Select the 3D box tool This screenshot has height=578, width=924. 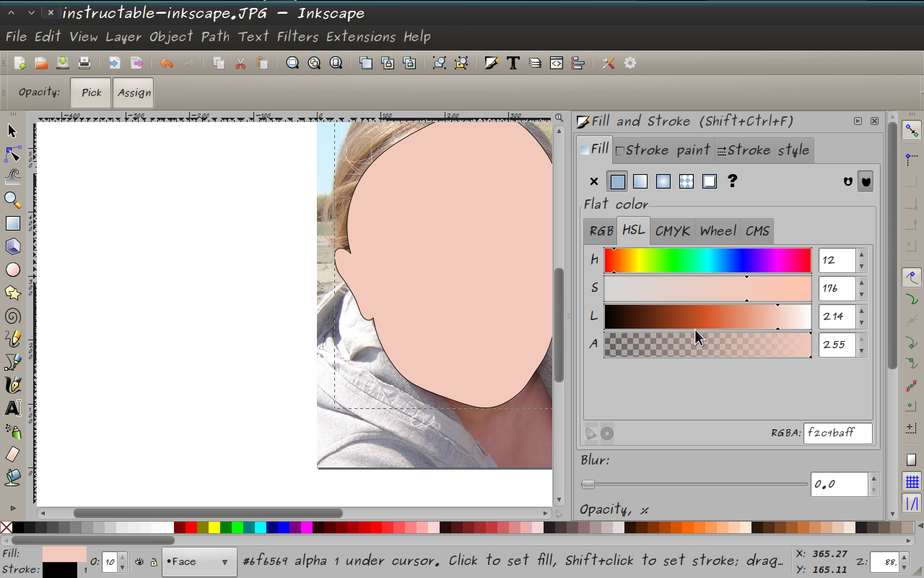click(x=12, y=246)
